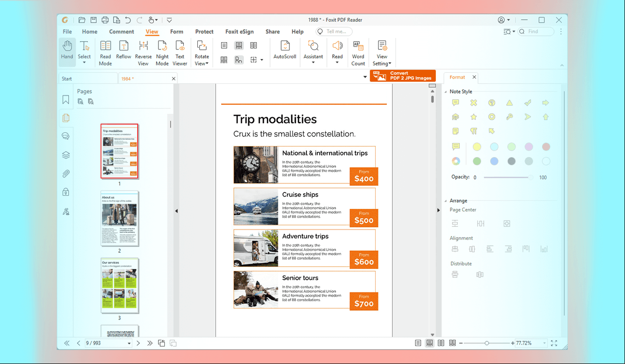Image resolution: width=625 pixels, height=364 pixels.
Task: Toggle single page layout in status bar
Action: [418, 343]
